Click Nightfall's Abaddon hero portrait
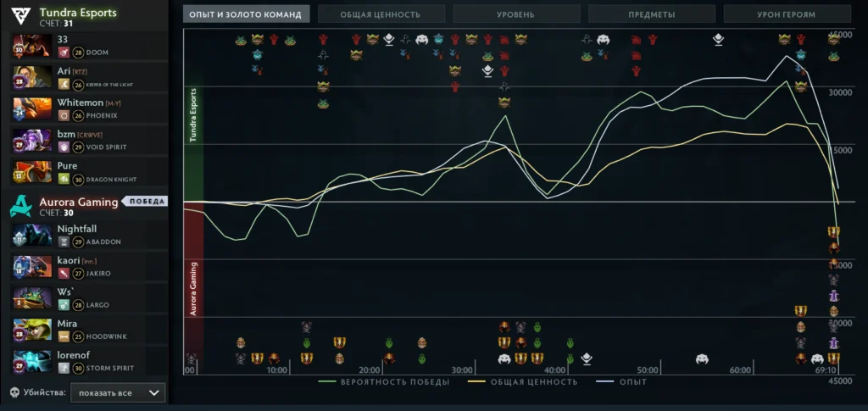 [31, 235]
